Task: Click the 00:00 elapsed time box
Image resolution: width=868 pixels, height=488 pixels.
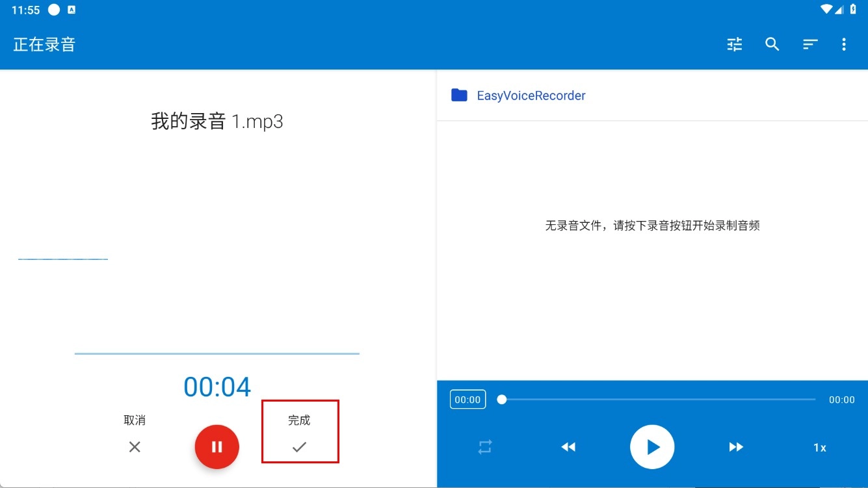Action: click(467, 400)
